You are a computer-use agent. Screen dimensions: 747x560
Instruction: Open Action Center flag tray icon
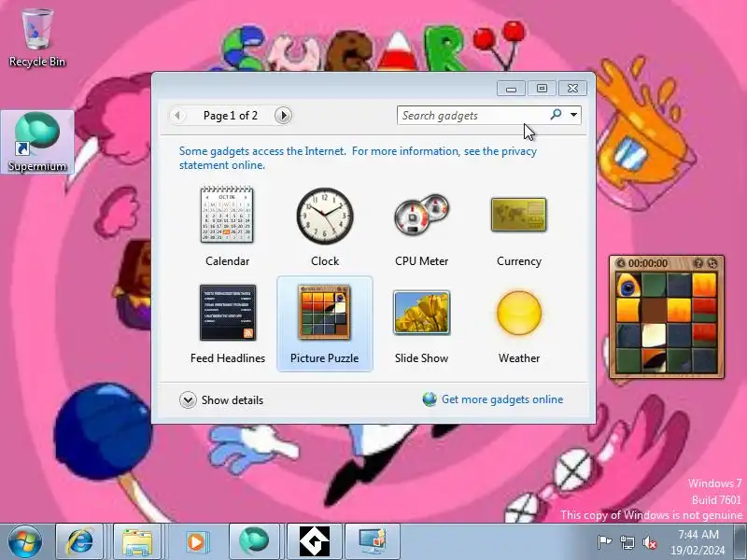[604, 542]
